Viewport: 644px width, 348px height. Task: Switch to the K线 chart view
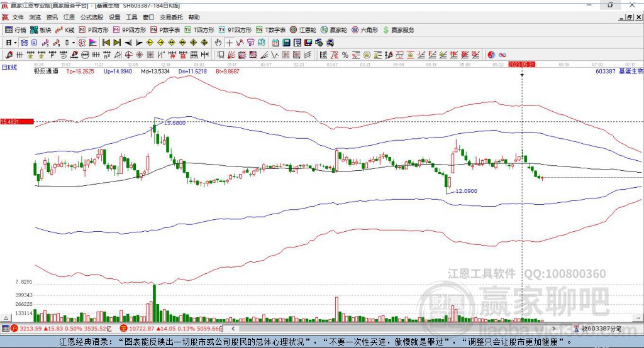pos(65,30)
